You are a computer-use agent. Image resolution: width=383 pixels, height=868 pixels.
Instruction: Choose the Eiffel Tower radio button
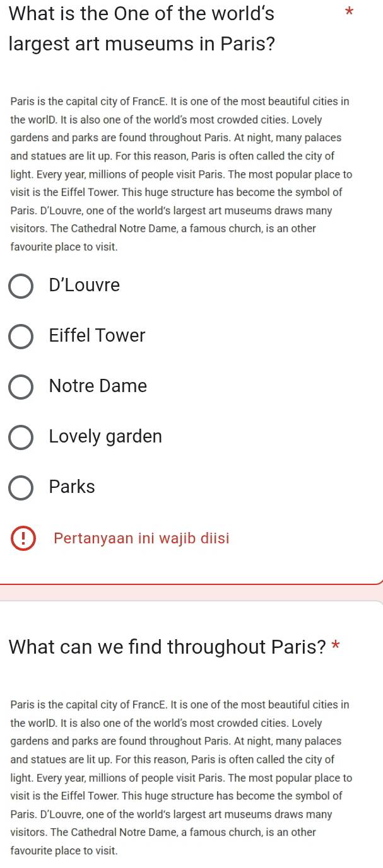click(x=21, y=337)
